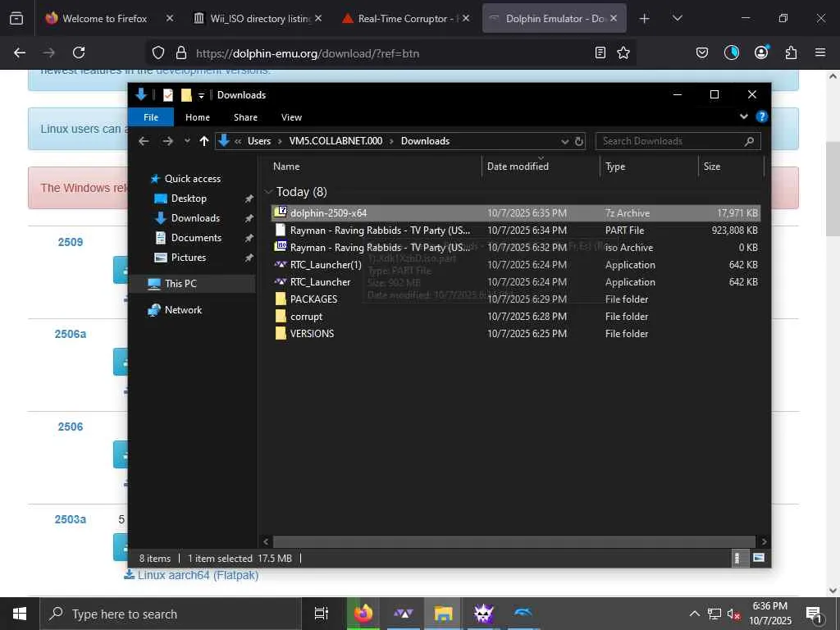The image size is (840, 630).
Task: Open recent locations dropdown arrow
Action: 187,141
